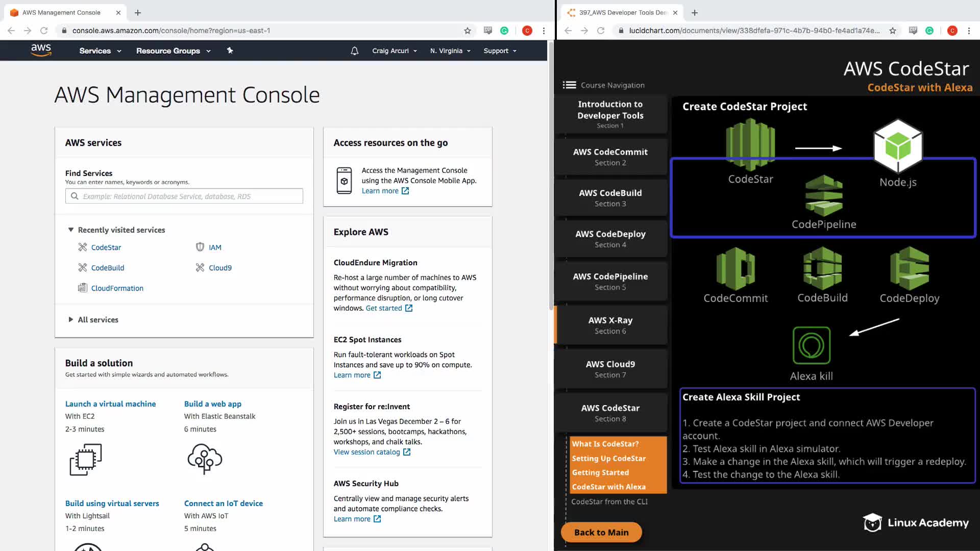Image resolution: width=980 pixels, height=551 pixels.
Task: Open the notifications bell
Action: coord(354,51)
